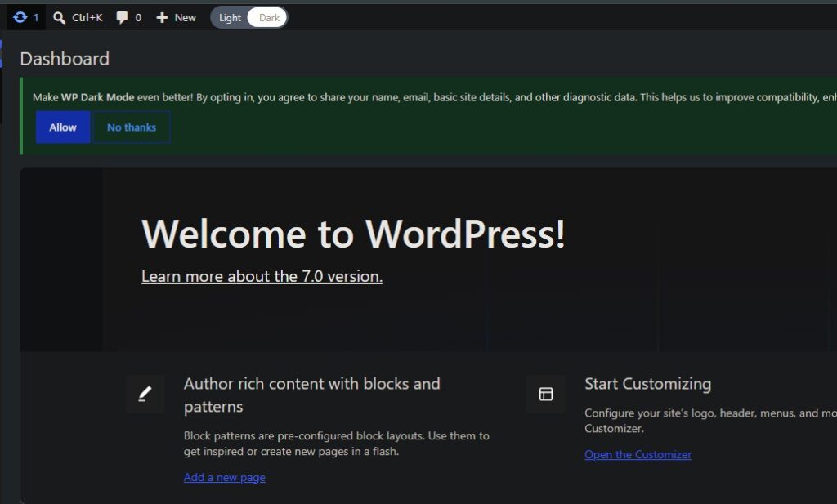Open the Customizer link

[x=638, y=454]
